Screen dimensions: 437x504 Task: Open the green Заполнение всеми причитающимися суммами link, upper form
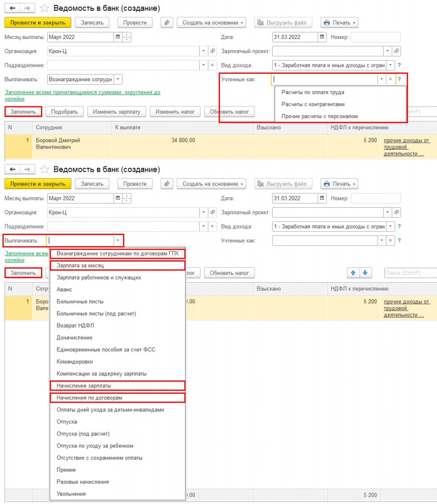[82, 92]
